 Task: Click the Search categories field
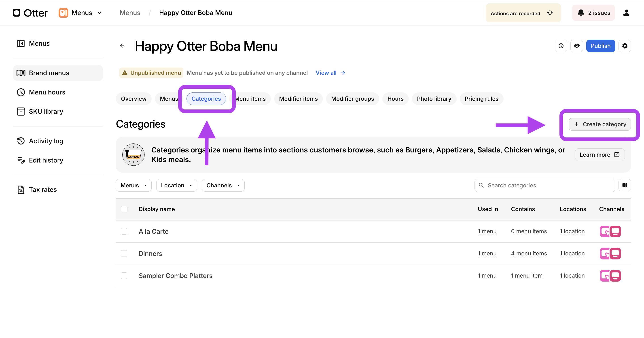click(x=545, y=185)
